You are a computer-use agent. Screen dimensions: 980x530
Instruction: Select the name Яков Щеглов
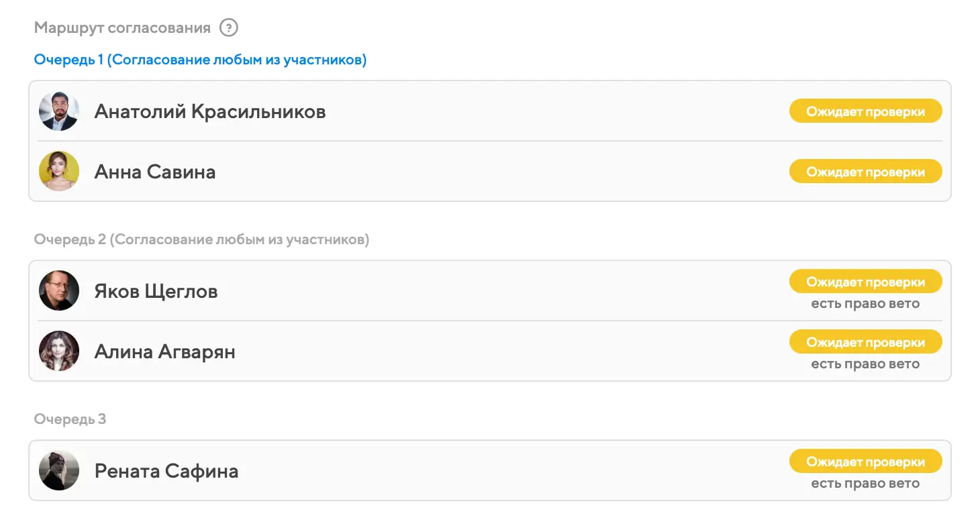[x=156, y=291]
